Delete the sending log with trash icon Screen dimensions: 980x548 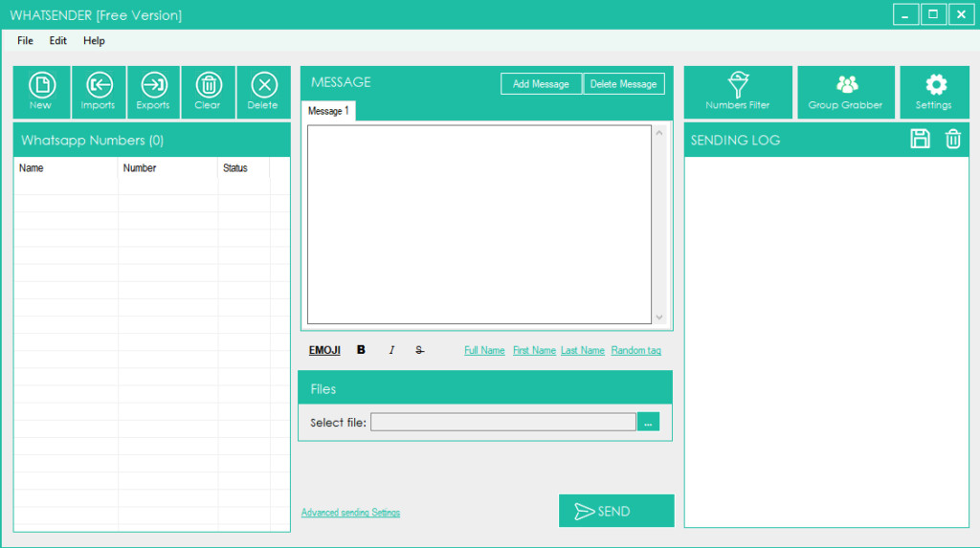tap(953, 139)
